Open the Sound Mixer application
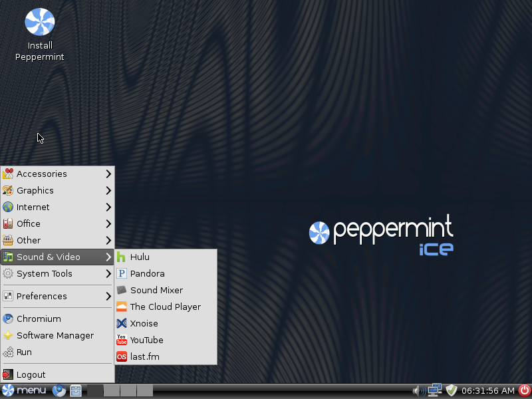 [x=156, y=291]
